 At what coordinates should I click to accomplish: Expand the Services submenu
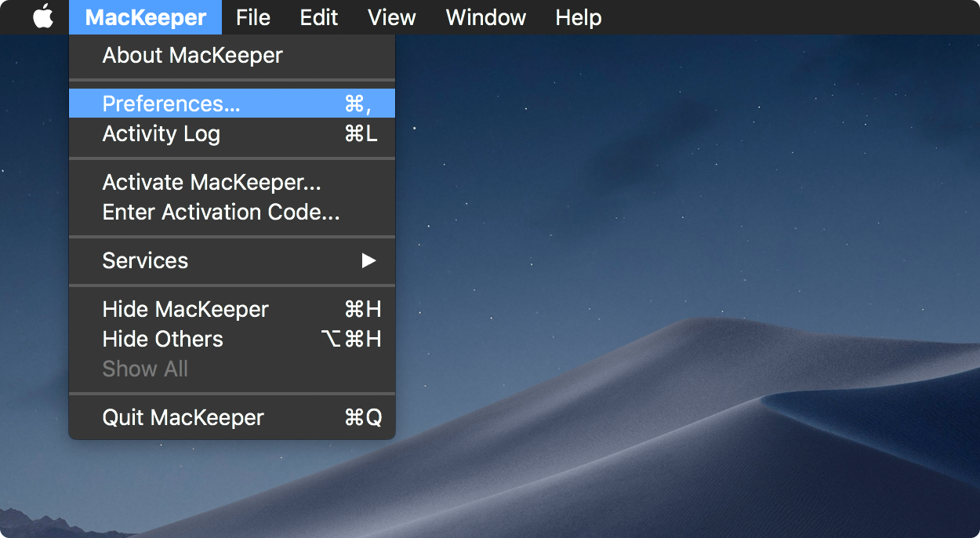point(232,260)
